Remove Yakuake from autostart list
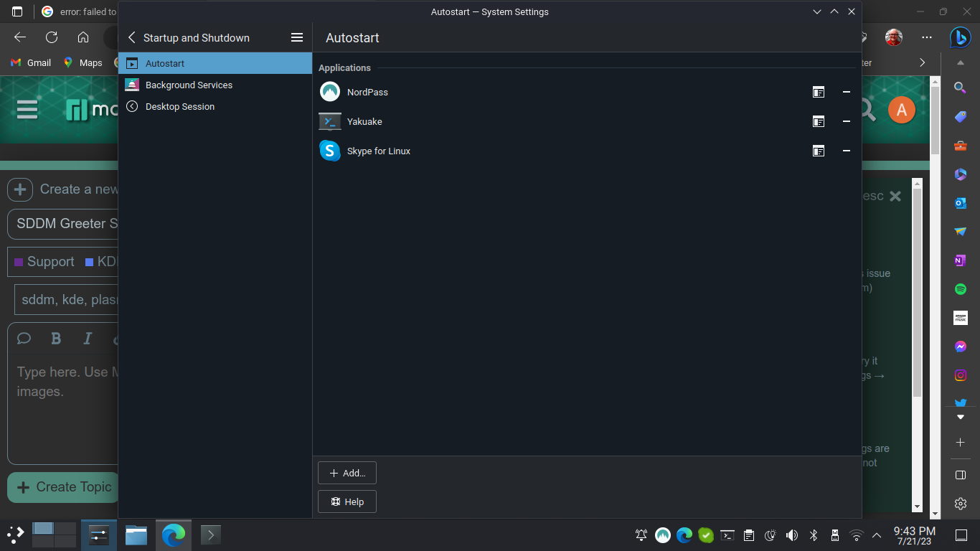Viewport: 980px width, 551px height. click(x=847, y=121)
